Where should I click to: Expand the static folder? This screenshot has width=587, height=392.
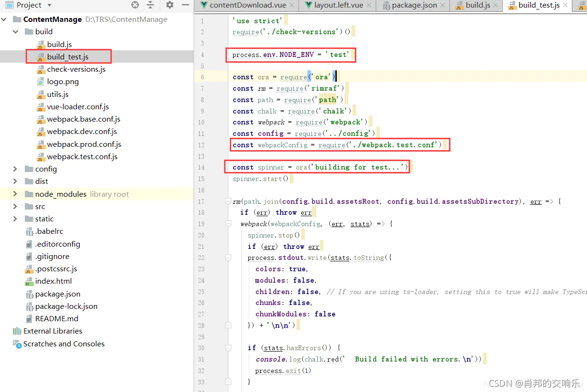(x=16, y=219)
